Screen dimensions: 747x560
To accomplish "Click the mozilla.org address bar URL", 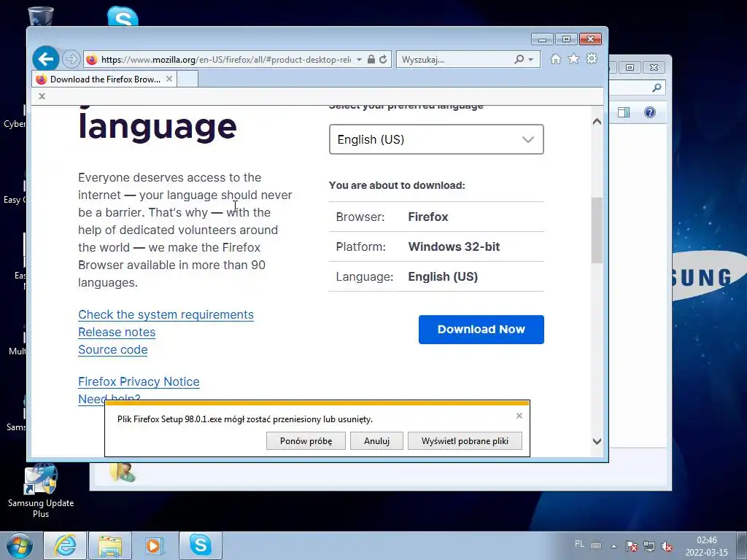I will 226,60.
